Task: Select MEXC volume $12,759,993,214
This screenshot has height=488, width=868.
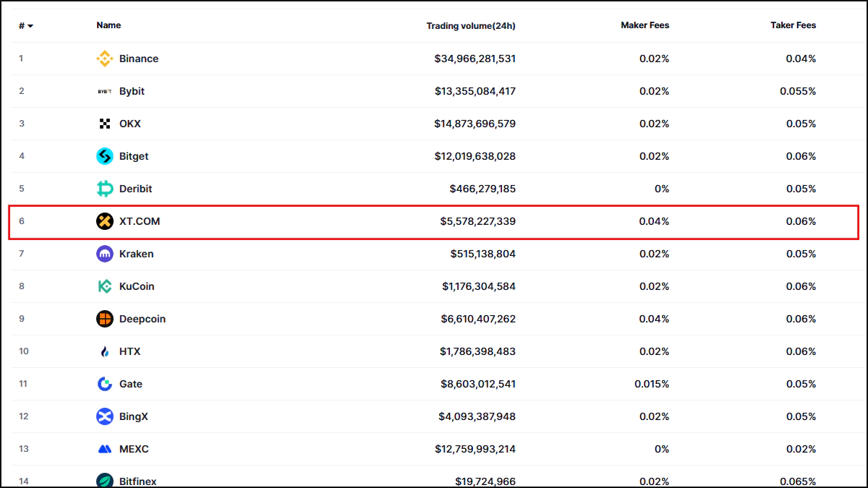Action: 475,449
